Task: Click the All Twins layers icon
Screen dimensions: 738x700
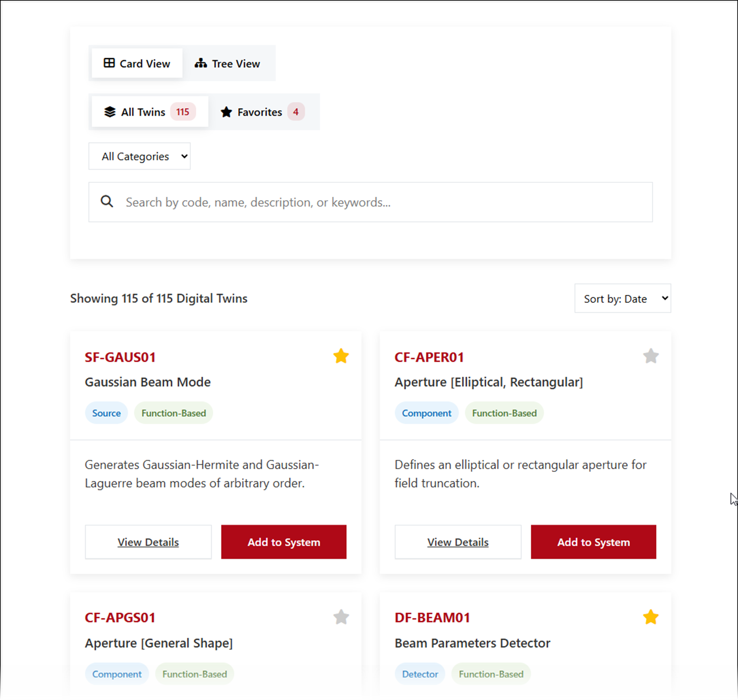Action: pos(110,112)
